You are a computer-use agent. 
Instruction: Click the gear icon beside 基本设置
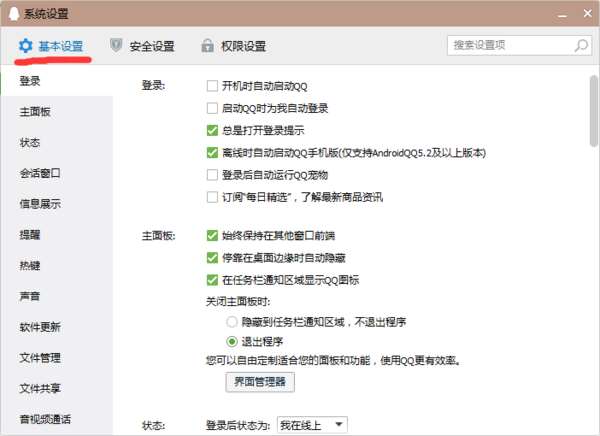coord(26,46)
